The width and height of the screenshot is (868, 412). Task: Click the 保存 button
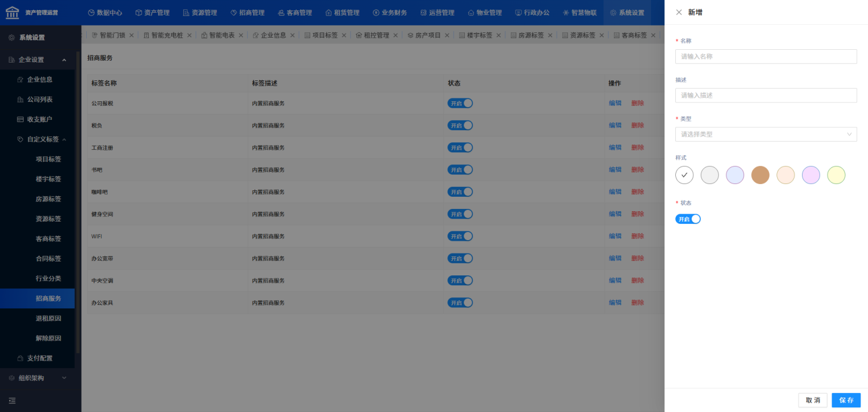pyautogui.click(x=846, y=400)
